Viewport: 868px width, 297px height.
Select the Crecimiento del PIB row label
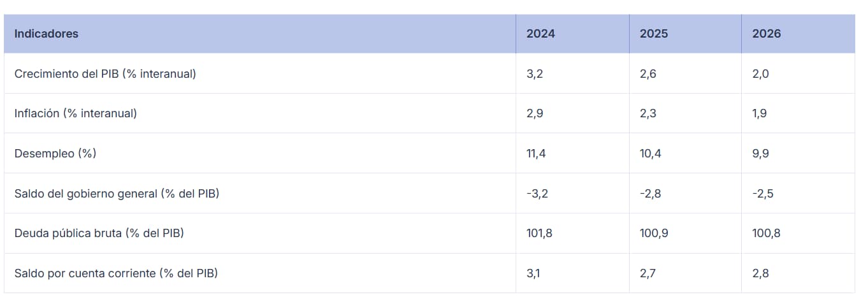point(105,74)
